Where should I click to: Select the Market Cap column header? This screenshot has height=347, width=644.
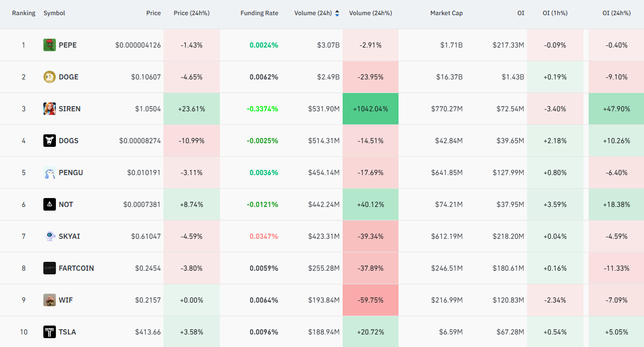pyautogui.click(x=447, y=13)
